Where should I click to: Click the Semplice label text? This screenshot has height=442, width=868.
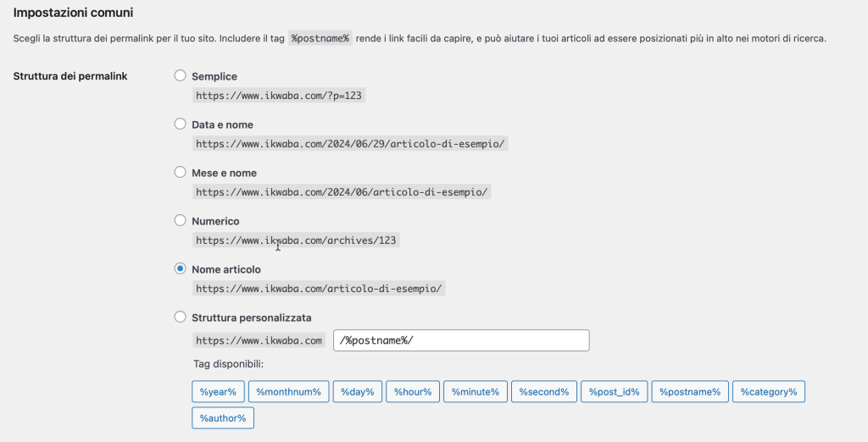pyautogui.click(x=214, y=76)
